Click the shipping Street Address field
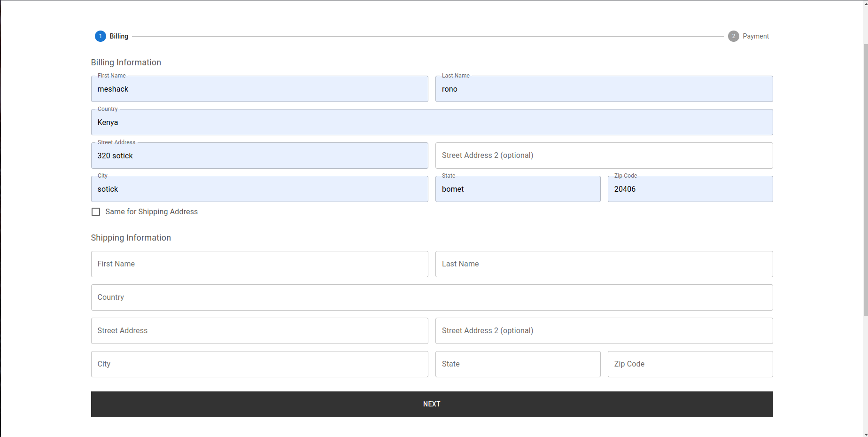This screenshot has height=437, width=868. (259, 331)
